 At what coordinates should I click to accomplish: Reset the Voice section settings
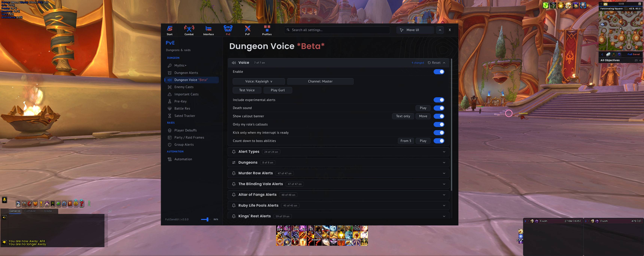[434, 63]
